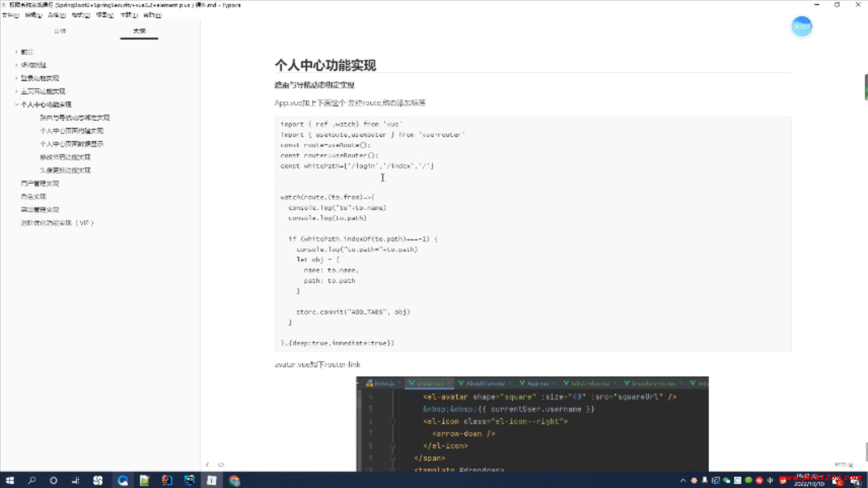Click the heading 个人中心功能实现 in the document
The height and width of the screenshot is (488, 868).
pos(325,65)
